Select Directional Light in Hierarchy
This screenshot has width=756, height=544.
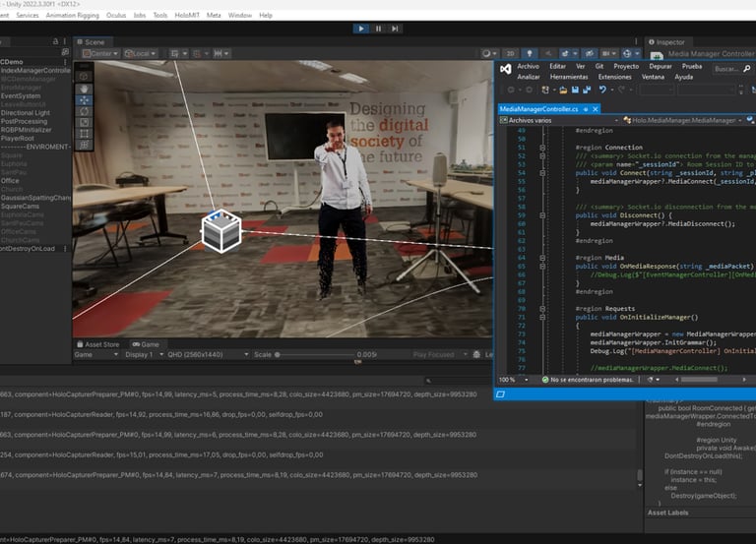(26, 113)
